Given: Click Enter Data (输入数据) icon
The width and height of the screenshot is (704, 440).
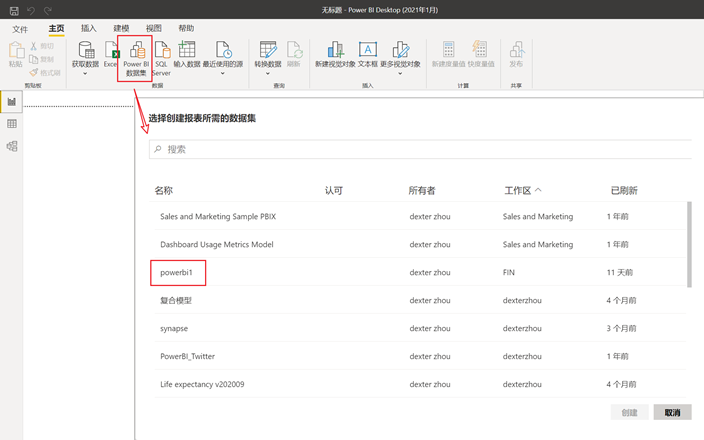Looking at the screenshot, I should tap(187, 49).
